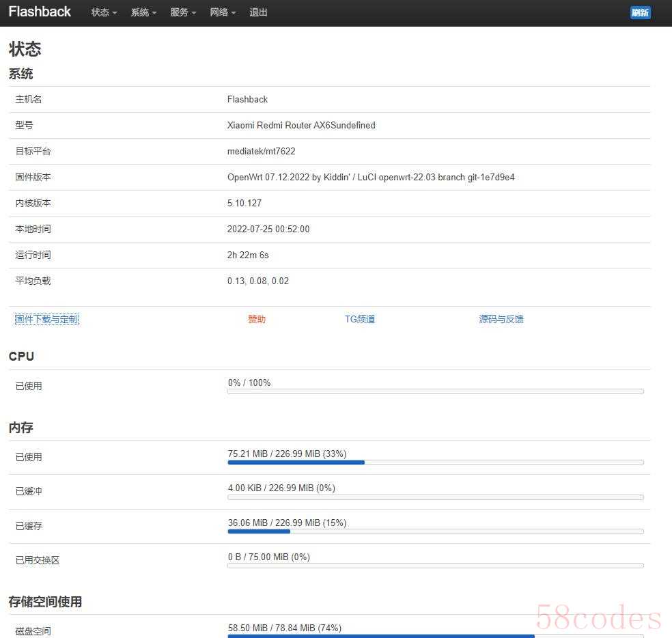This screenshot has width=672, height=638.
Task: Click the 磁盘空间 usage progress bar
Action: point(435,635)
